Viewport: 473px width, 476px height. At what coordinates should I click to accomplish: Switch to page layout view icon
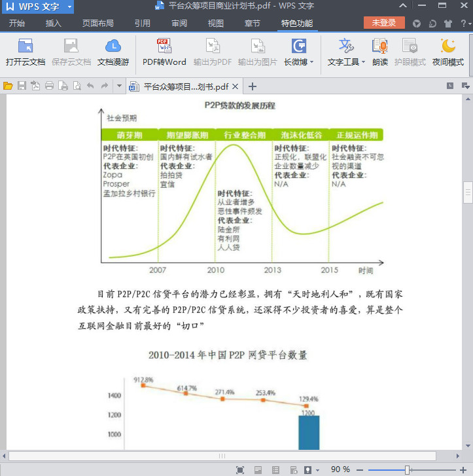(258, 470)
